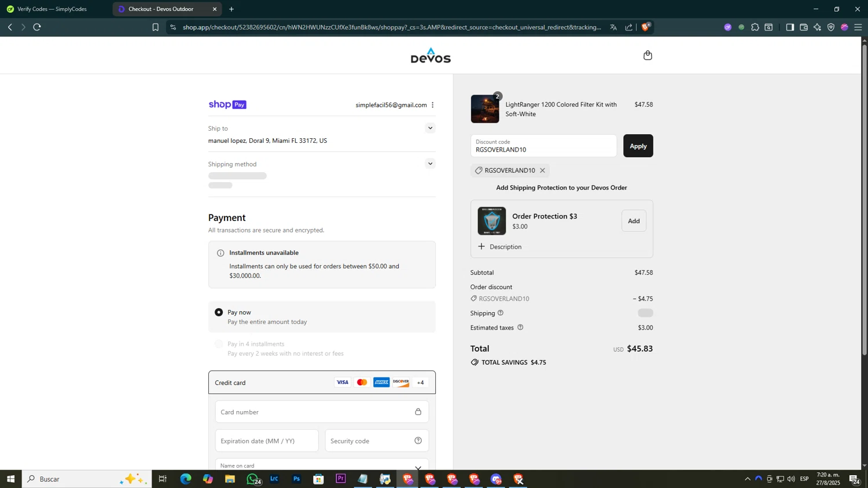Screen dimensions: 868x488
Task: Click the ESP language indicator
Action: click(x=804, y=479)
